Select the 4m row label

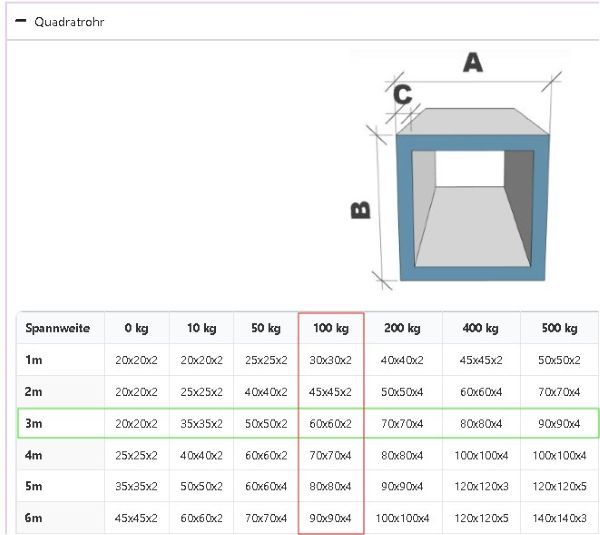(x=34, y=455)
